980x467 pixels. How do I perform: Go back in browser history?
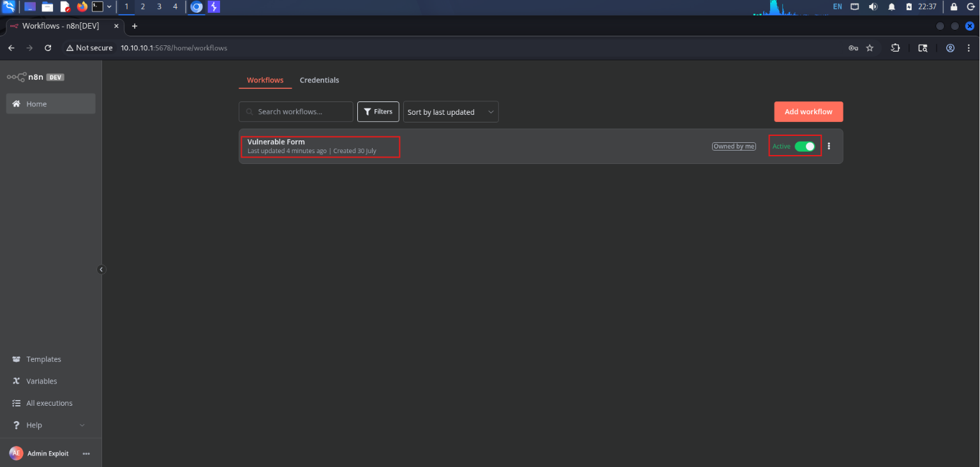coord(11,48)
